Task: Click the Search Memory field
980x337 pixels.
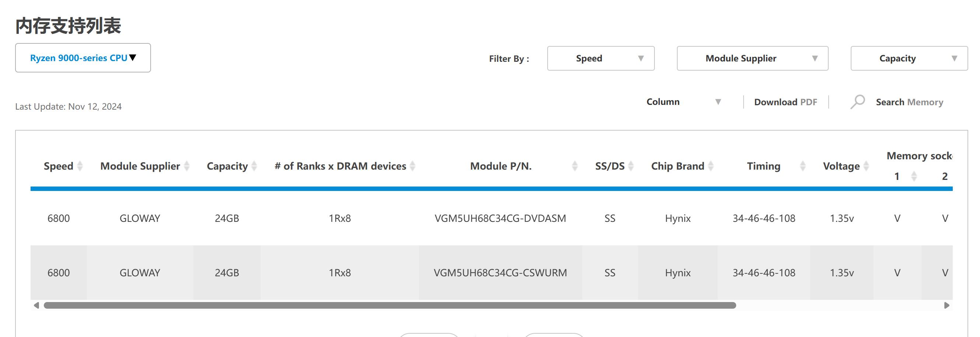Action: point(909,102)
